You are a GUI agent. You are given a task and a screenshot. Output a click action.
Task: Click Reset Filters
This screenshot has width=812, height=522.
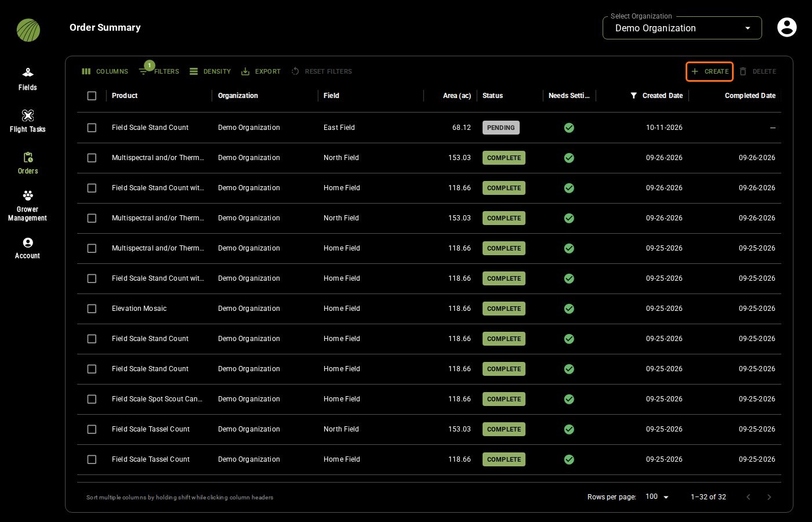tap(321, 71)
